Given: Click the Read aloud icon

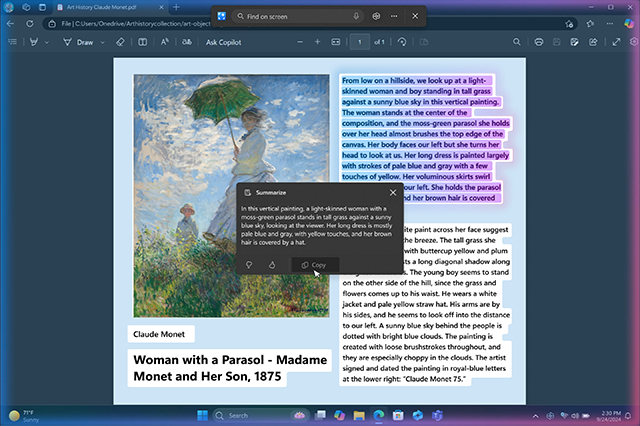Looking at the screenshot, I should pos(164,42).
